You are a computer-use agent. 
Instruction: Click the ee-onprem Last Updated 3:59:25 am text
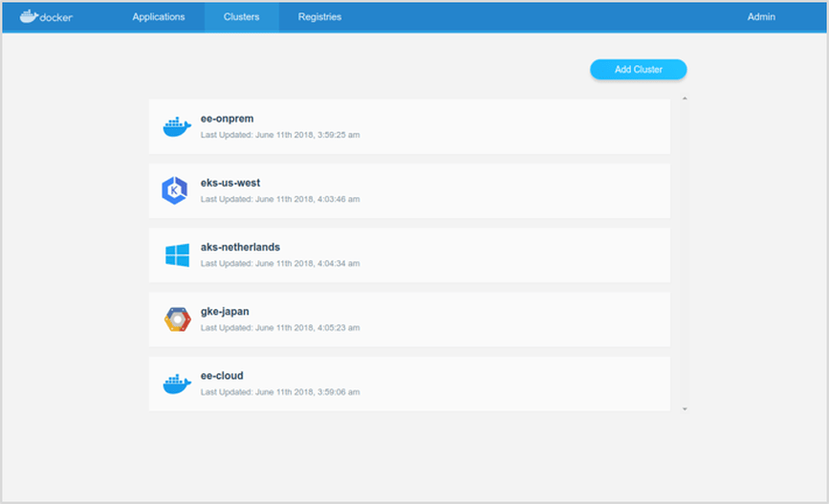[280, 135]
